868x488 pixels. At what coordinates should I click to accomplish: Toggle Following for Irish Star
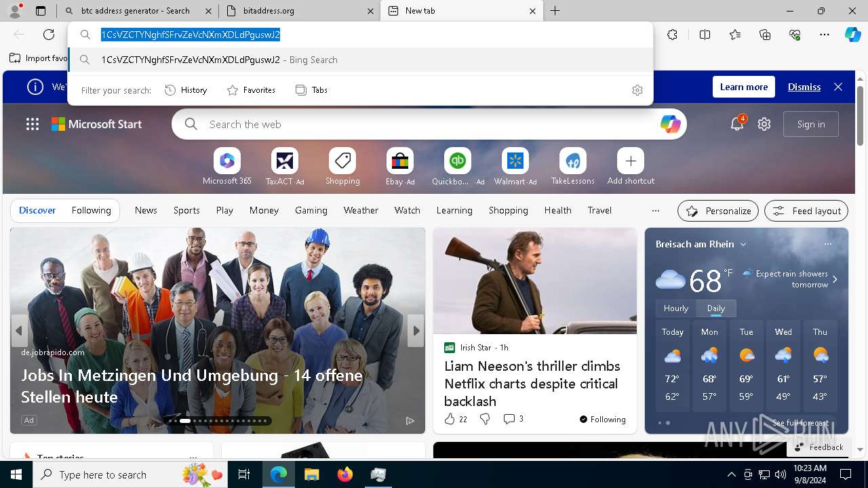pos(602,419)
